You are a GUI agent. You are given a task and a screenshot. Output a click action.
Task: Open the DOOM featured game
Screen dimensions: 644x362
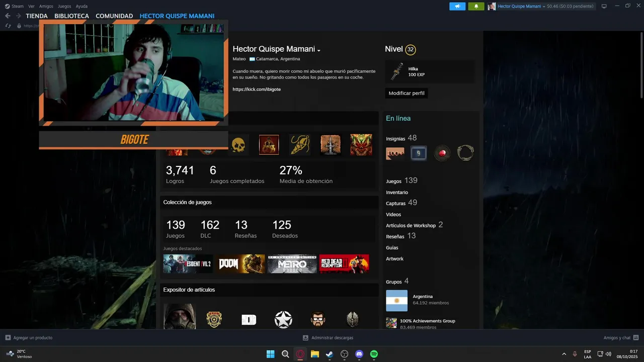click(x=242, y=264)
